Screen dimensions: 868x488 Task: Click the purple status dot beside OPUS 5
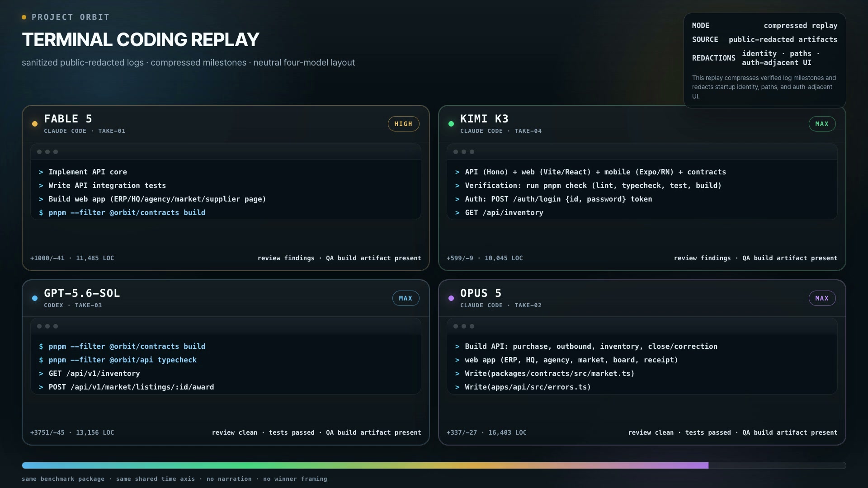(x=451, y=298)
